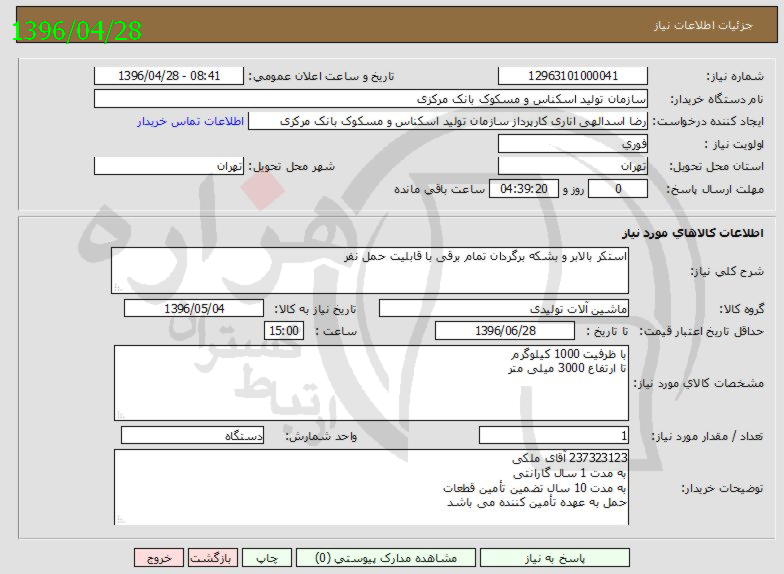Image resolution: width=784 pixels, height=574 pixels.
Task: Click the 'جزئیات اطلاعات نیاز' header title
Action: pyautogui.click(x=703, y=26)
